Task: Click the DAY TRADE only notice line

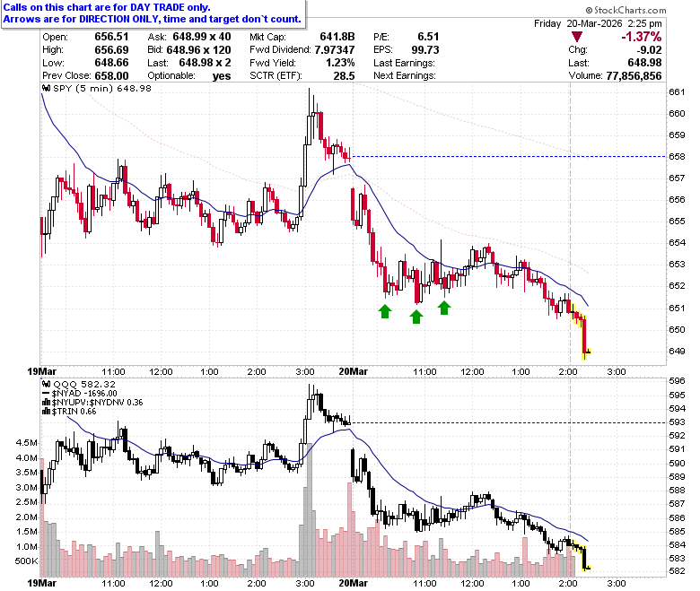Action: (107, 7)
